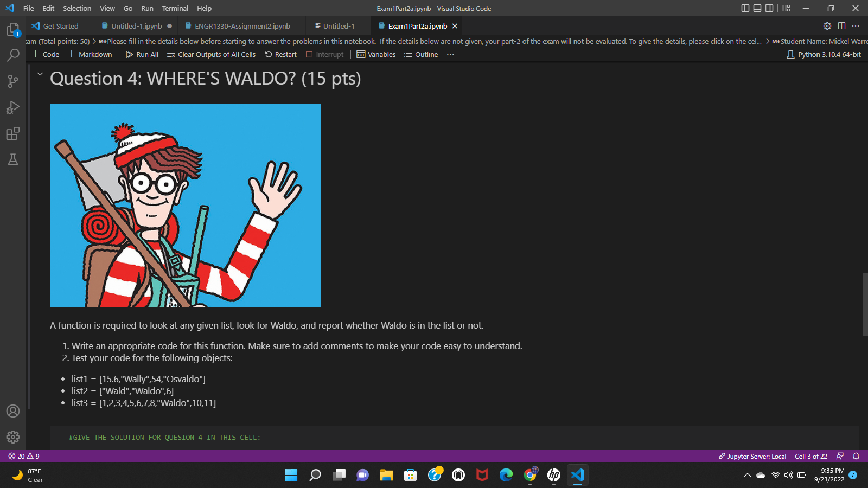Click Clear Outputs of All Cells

click(x=211, y=54)
